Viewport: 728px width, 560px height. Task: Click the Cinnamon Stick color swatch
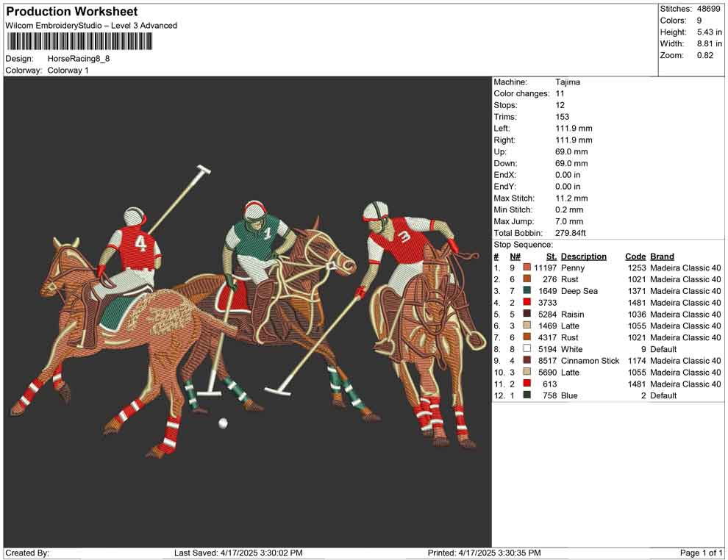point(527,361)
